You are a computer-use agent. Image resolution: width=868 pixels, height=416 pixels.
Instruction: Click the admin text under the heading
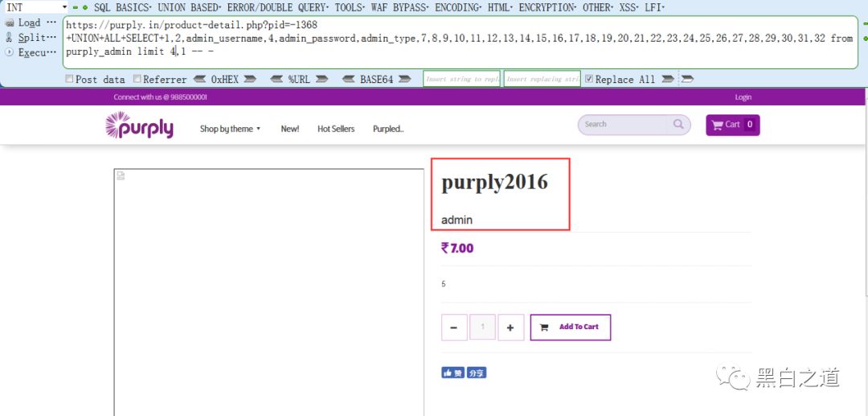click(457, 220)
